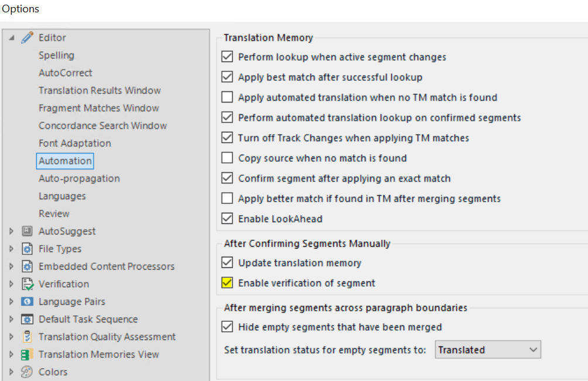Select the Embedded Content Processors label
This screenshot has width=588, height=381.
tap(107, 266)
